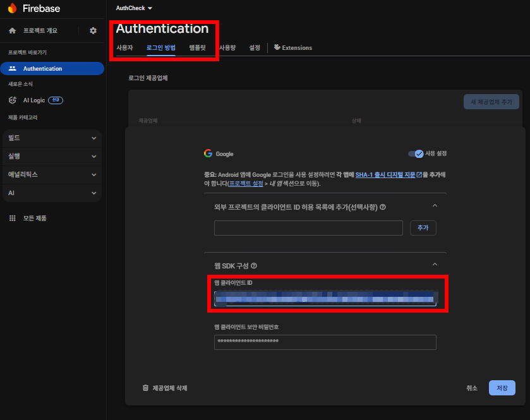
Task: Select the 로그인 방법 tab
Action: tap(161, 47)
